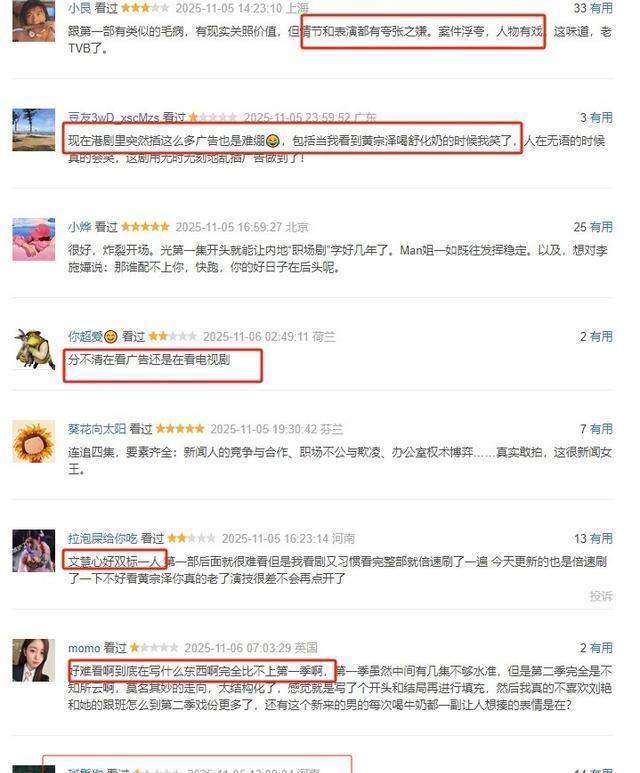The width and height of the screenshot is (640, 773).
Task: Visit momo user profile link
Action: click(x=84, y=648)
